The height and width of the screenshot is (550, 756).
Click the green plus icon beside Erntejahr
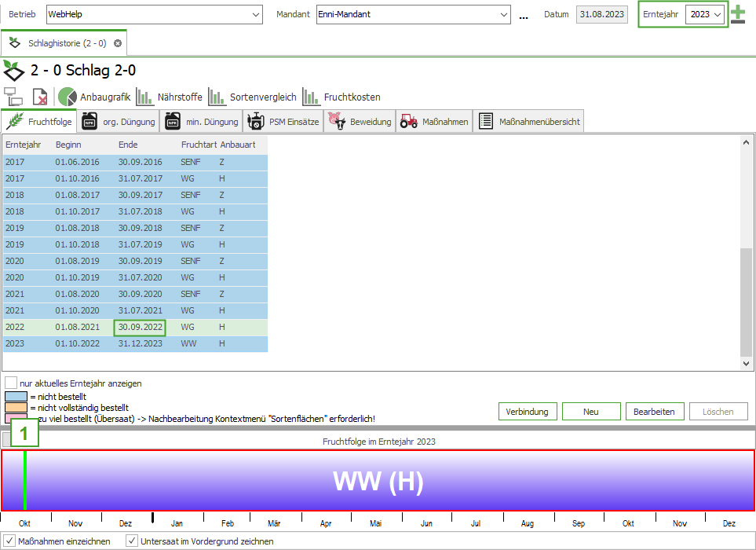(x=738, y=15)
